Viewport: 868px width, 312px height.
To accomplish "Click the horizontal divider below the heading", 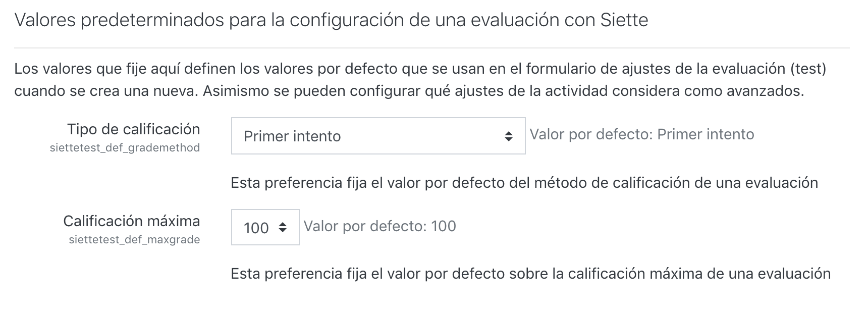I will (x=431, y=48).
